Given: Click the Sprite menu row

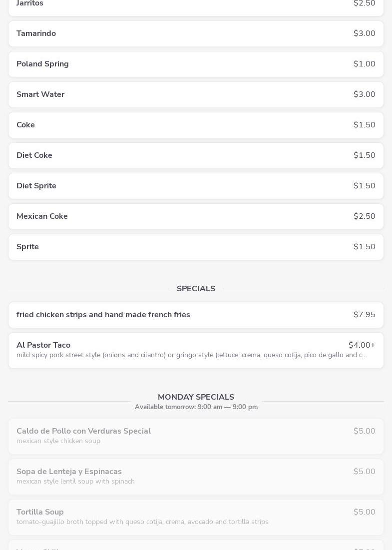Looking at the screenshot, I should [x=196, y=247].
